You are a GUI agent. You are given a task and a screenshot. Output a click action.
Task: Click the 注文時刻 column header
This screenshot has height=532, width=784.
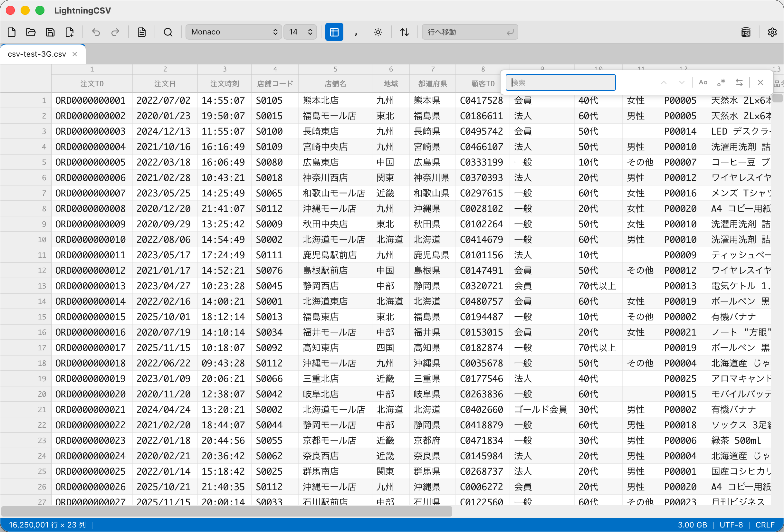224,84
